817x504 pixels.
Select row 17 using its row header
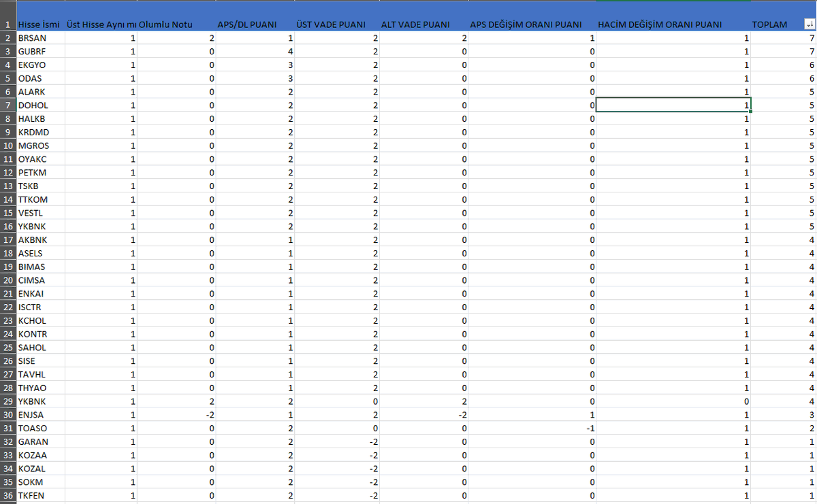click(x=7, y=239)
